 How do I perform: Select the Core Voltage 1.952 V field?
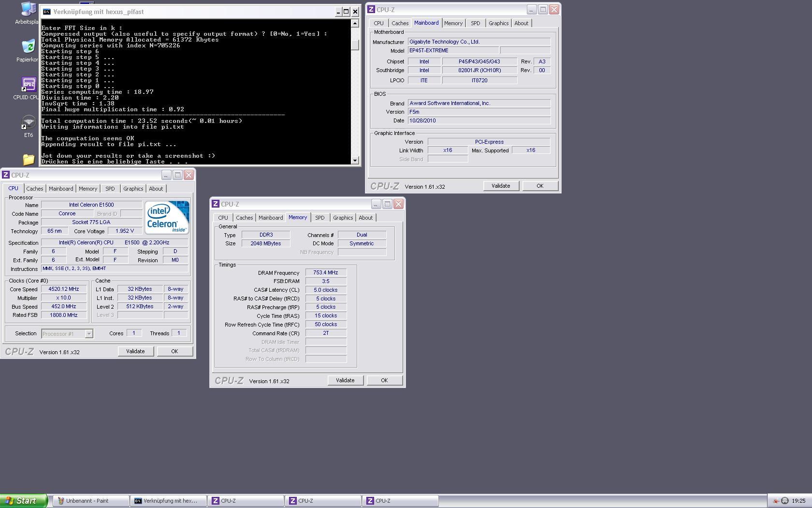[125, 231]
